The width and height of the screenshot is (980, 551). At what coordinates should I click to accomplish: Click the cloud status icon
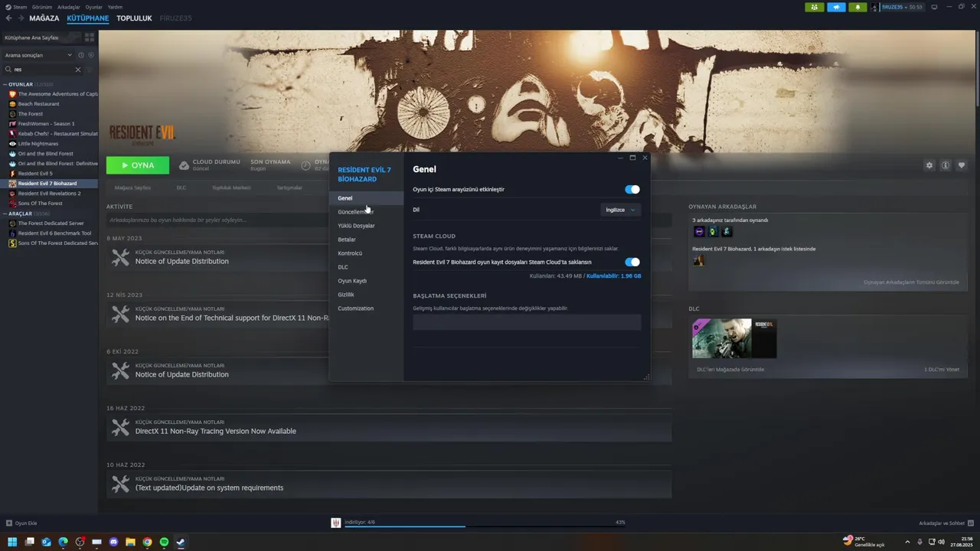[x=184, y=165]
